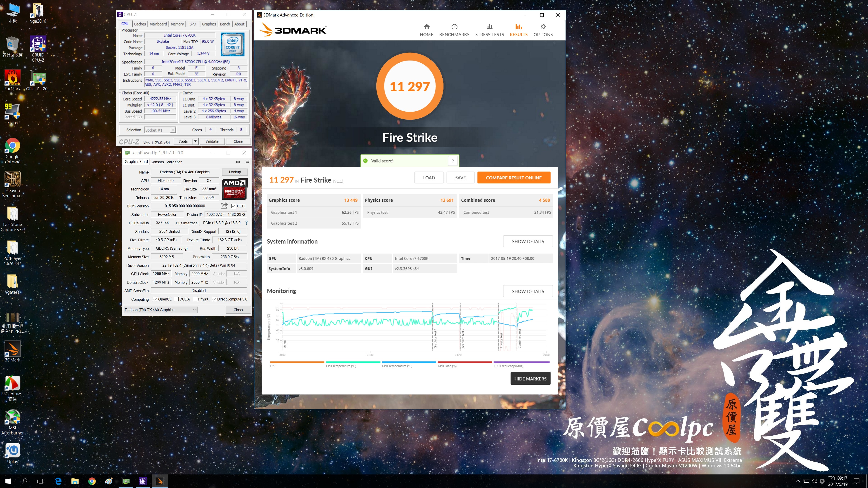Click the bus interface question mark in GPU-Z

click(246, 223)
